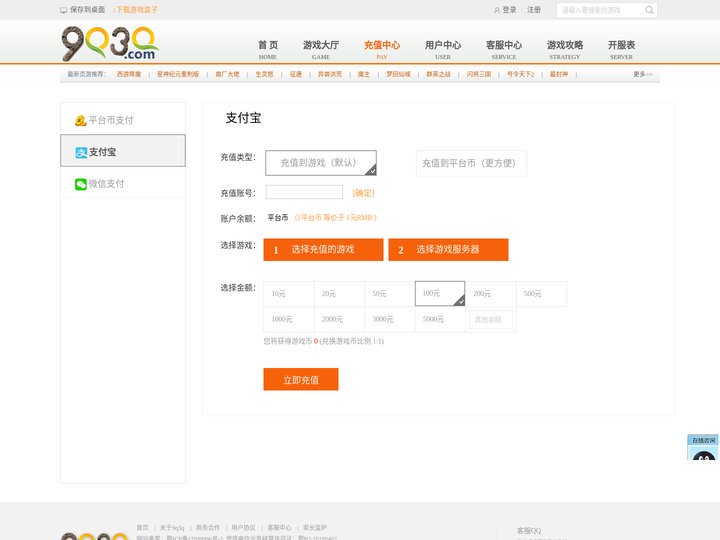Click the green WeChat pay icon
The image size is (720, 540).
click(x=81, y=184)
